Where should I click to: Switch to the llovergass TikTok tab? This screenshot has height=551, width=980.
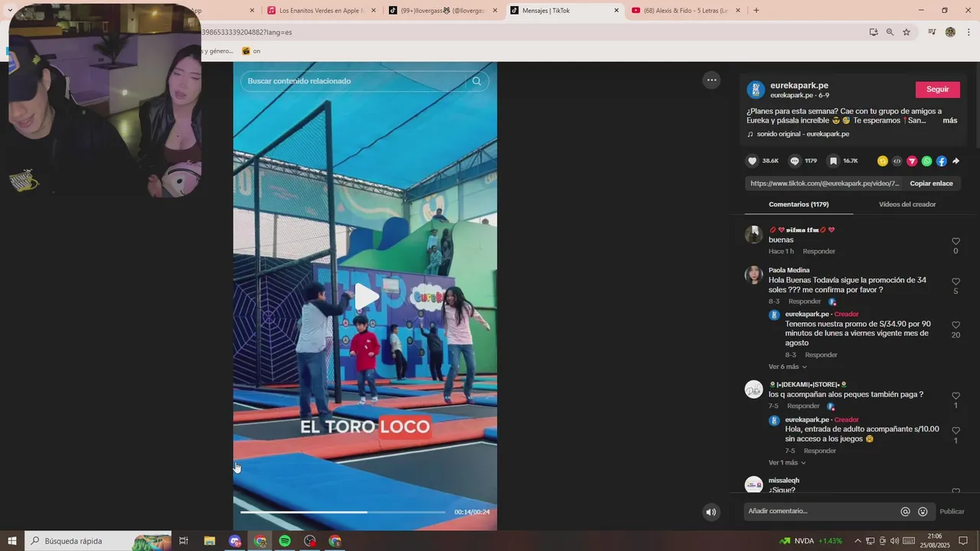(443, 11)
